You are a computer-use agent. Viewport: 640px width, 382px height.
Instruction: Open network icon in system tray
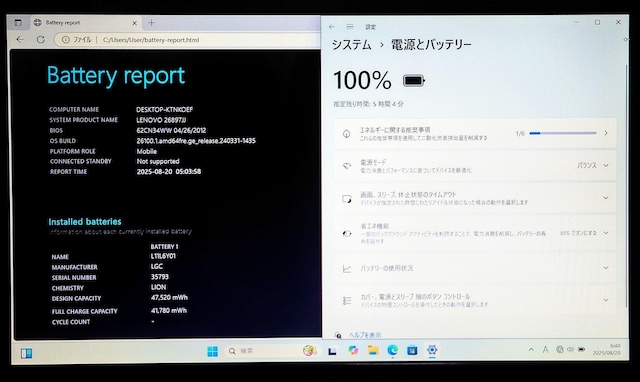pos(560,349)
